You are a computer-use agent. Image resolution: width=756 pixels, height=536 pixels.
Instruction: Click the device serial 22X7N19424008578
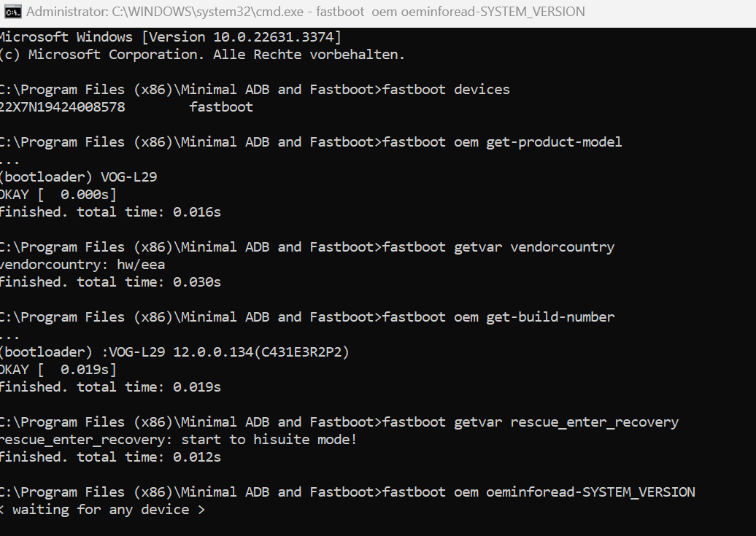pyautogui.click(x=63, y=106)
